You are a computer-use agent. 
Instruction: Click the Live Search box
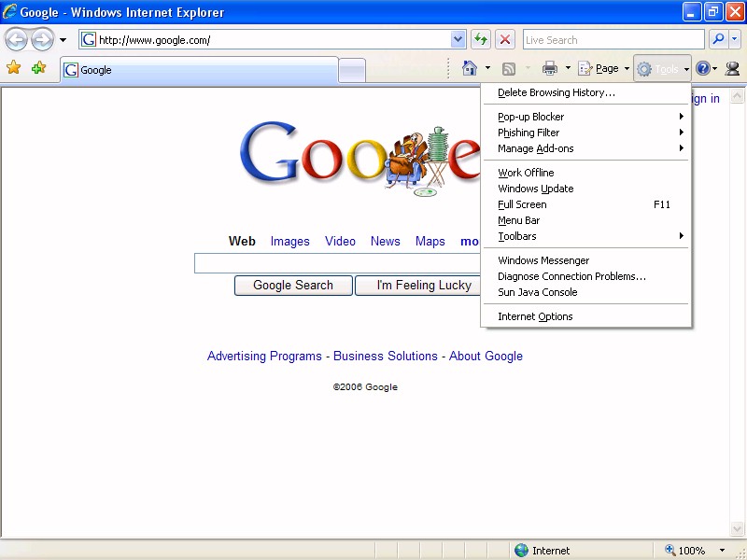click(613, 40)
